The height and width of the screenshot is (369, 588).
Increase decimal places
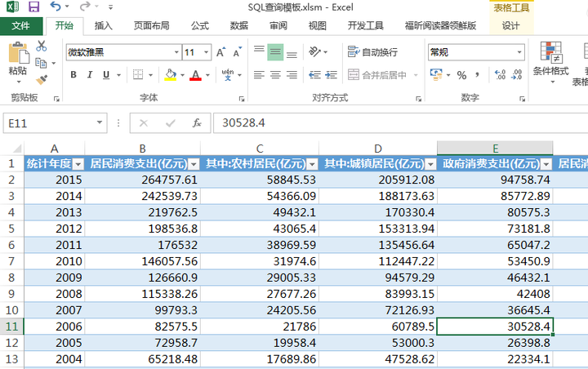pos(501,74)
